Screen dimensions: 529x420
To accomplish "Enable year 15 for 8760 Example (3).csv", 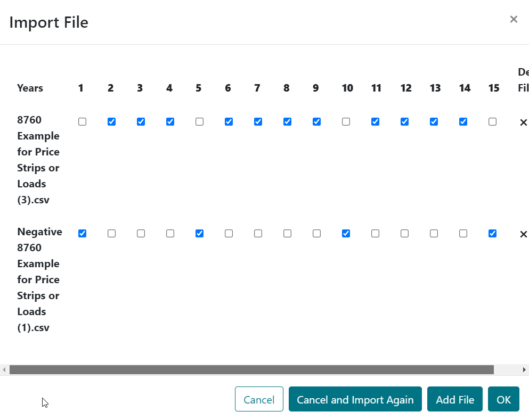I will coord(492,121).
